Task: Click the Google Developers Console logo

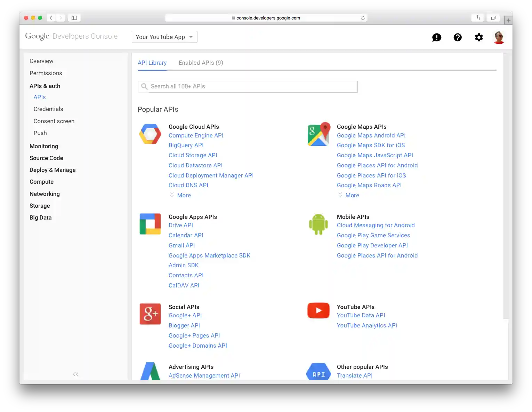Action: pyautogui.click(x=71, y=36)
